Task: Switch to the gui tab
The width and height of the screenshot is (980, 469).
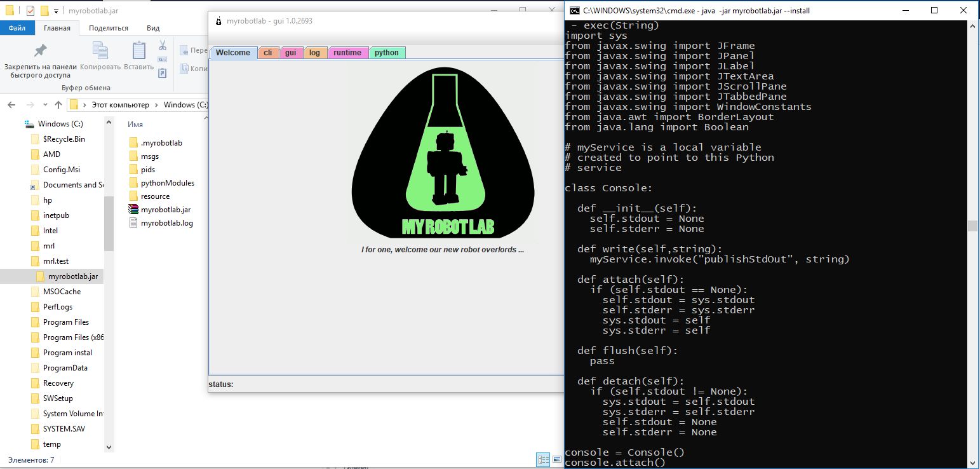Action: pos(291,53)
